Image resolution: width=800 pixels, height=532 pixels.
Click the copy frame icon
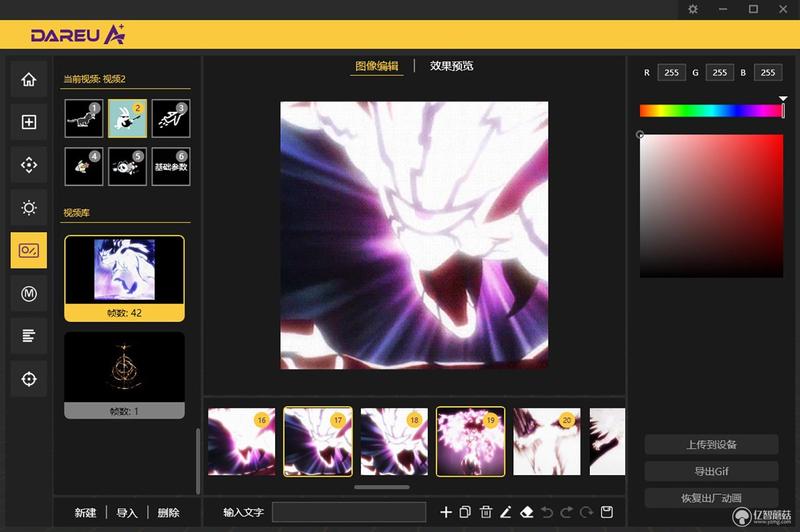click(x=465, y=512)
